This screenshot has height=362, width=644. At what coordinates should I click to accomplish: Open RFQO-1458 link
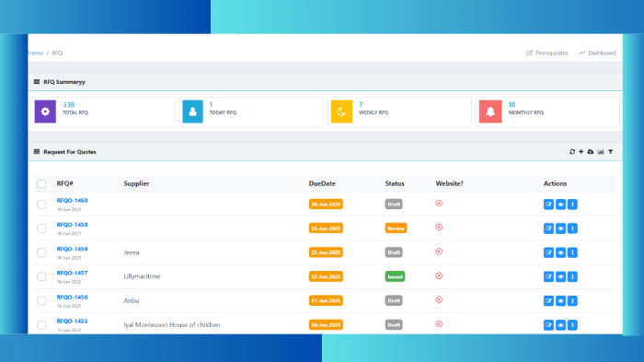[x=73, y=249]
